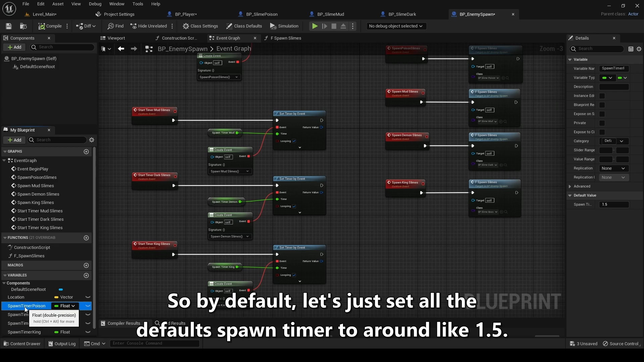The width and height of the screenshot is (644, 362).
Task: Open the Details panel settings gear
Action: [x=639, y=49]
